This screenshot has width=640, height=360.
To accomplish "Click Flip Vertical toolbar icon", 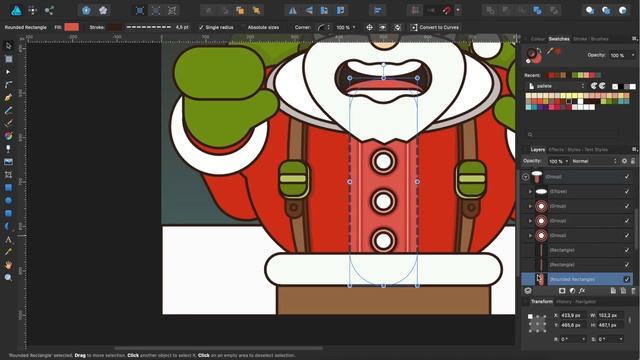I will point(309,11).
